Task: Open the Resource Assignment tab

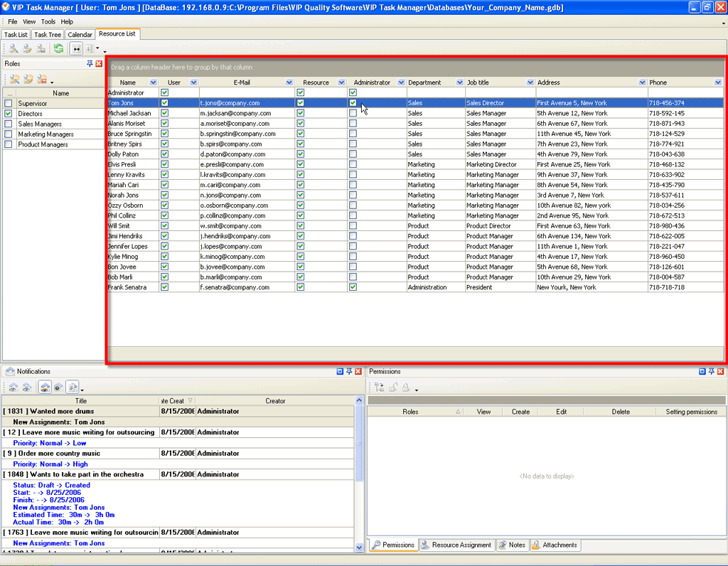Action: 456,545
